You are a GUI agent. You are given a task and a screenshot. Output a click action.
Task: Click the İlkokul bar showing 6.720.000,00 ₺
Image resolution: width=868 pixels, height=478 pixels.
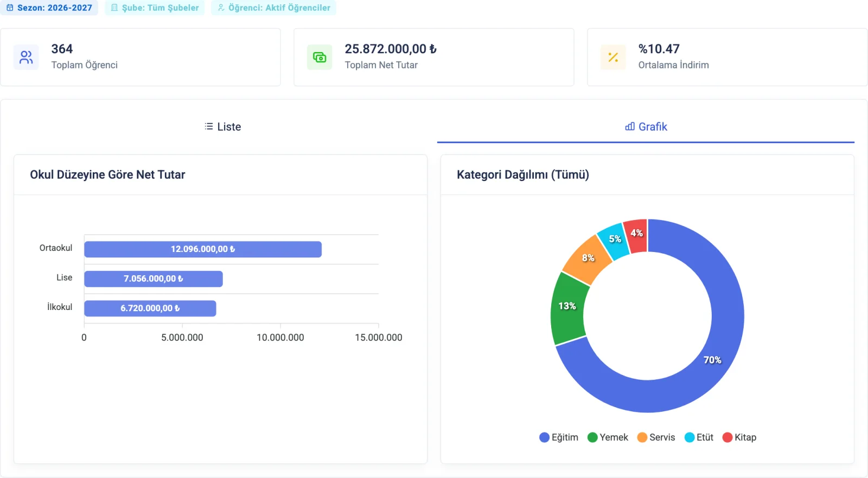pyautogui.click(x=150, y=308)
